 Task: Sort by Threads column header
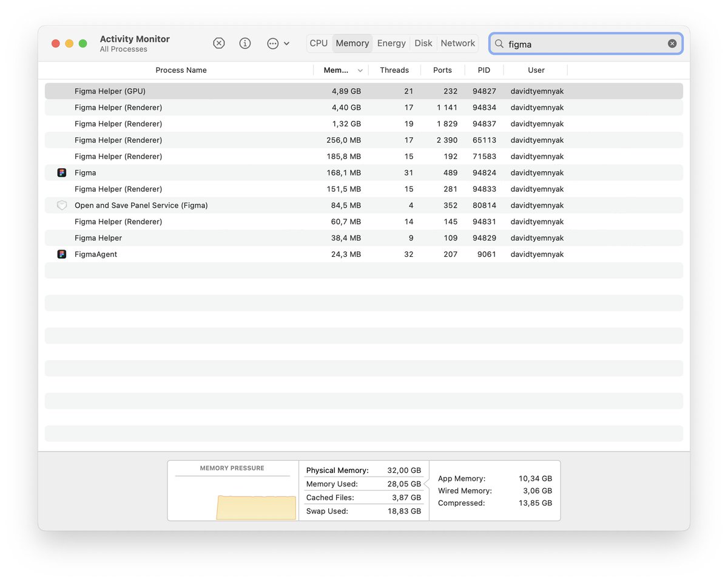tap(394, 70)
